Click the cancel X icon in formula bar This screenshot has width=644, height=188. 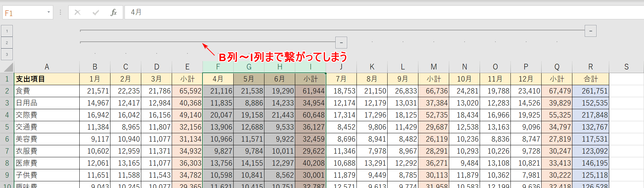77,12
